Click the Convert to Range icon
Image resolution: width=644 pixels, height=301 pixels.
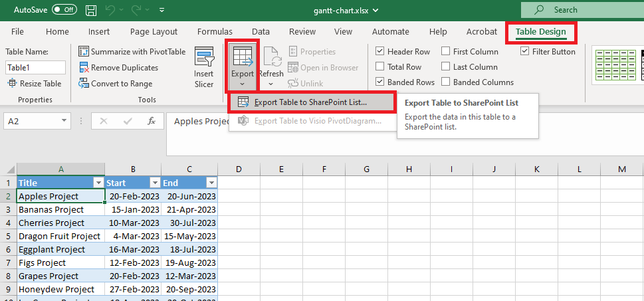click(x=84, y=84)
